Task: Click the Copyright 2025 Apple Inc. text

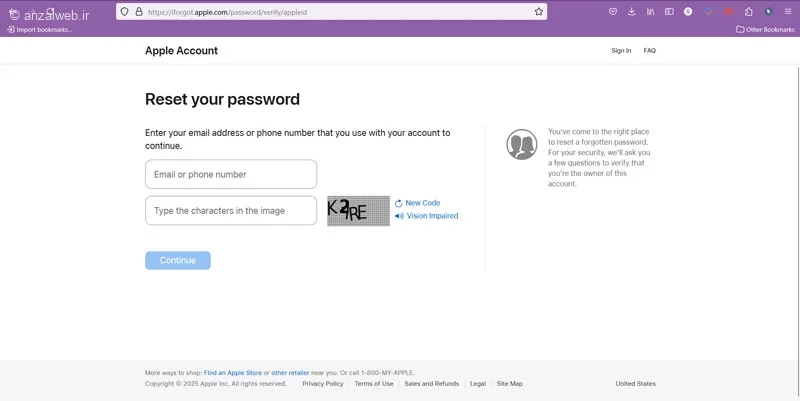Action: point(216,384)
